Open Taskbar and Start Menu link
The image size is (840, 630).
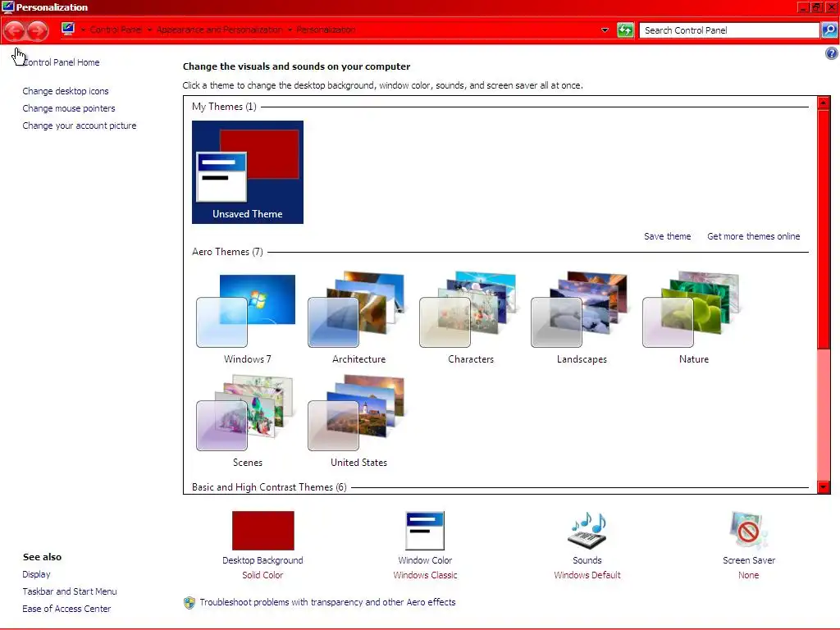click(70, 591)
